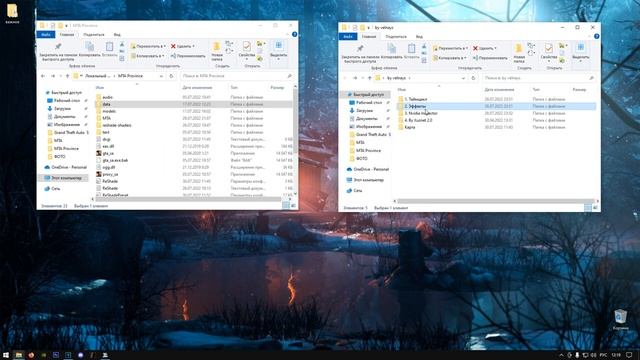Click horizontal scrollbar in by velnays window
Image resolution: width=640 pixels, height=360 pixels.
(496, 201)
